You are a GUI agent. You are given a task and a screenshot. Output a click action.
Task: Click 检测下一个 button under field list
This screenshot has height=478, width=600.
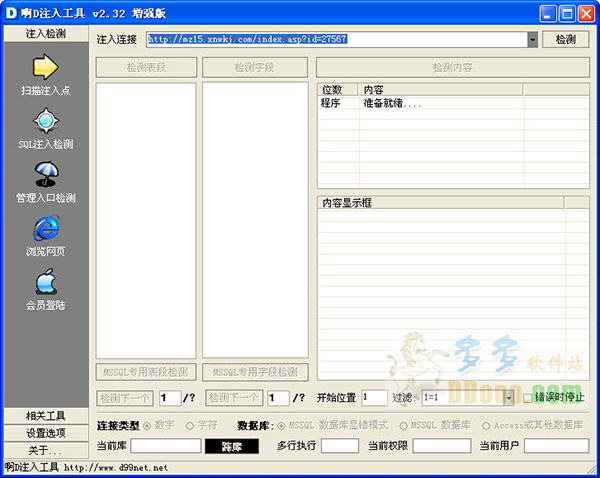pos(234,398)
